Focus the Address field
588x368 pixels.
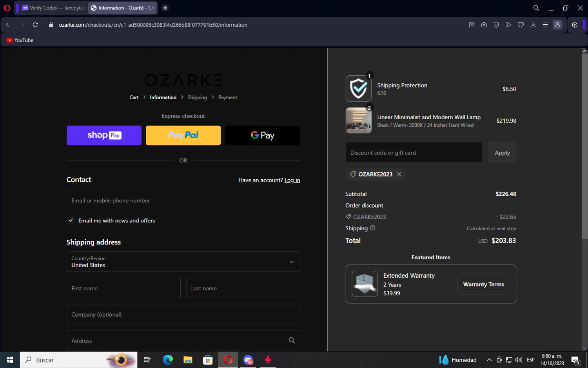point(183,341)
